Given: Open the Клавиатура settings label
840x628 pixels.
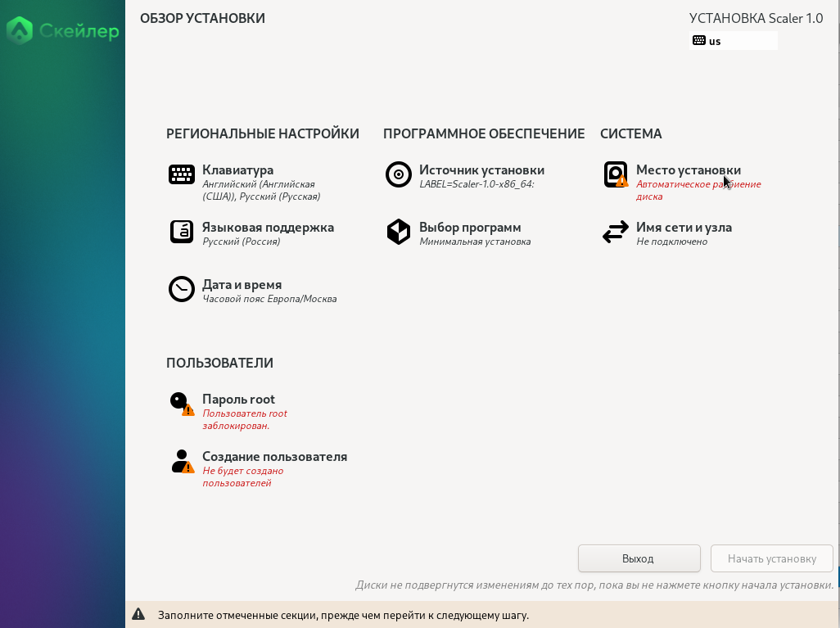Looking at the screenshot, I should click(237, 170).
